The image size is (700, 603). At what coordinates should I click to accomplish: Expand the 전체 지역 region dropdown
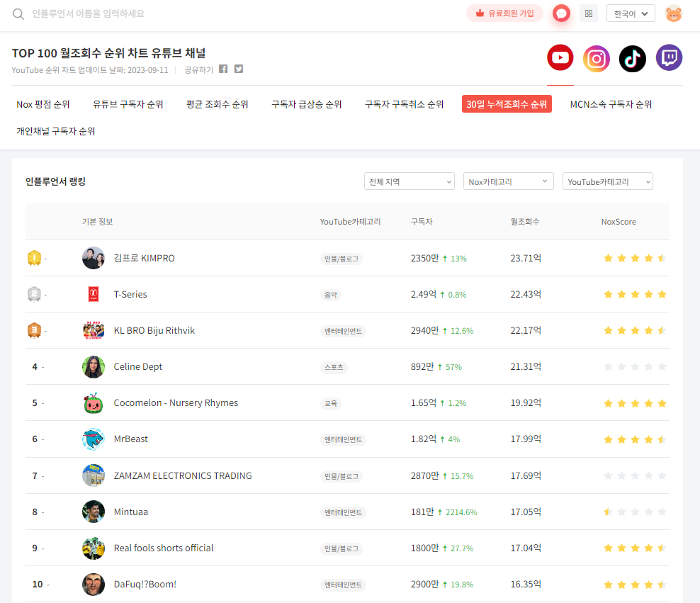point(410,181)
